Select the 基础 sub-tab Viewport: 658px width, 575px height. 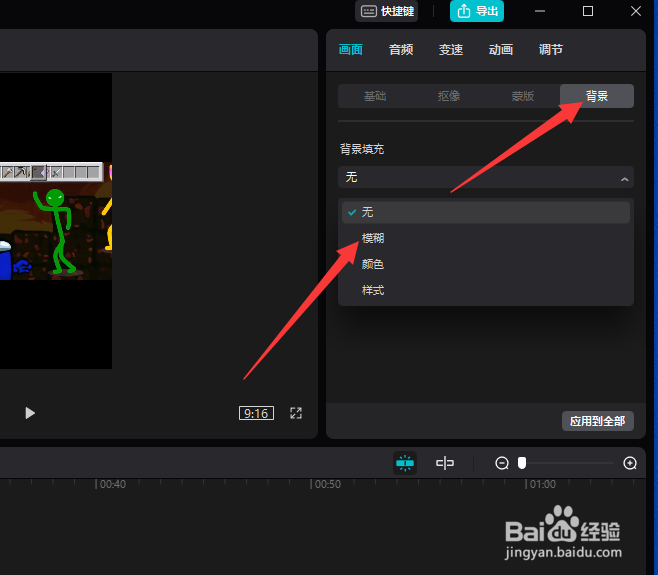375,96
